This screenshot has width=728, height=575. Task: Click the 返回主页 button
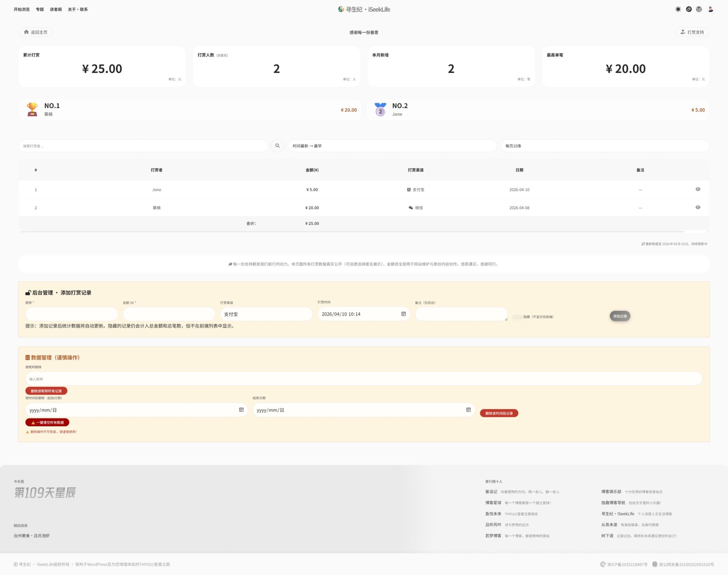36,32
